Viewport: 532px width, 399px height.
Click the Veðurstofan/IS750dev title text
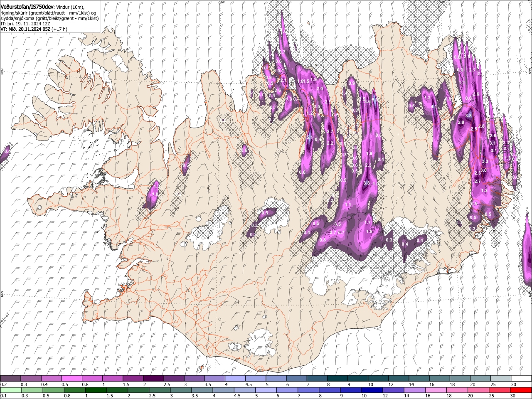coord(27,6)
